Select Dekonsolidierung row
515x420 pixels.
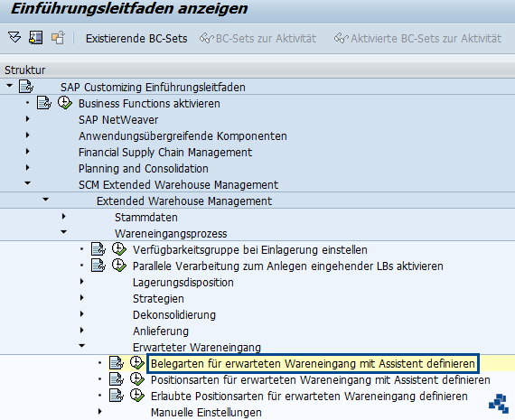174,315
